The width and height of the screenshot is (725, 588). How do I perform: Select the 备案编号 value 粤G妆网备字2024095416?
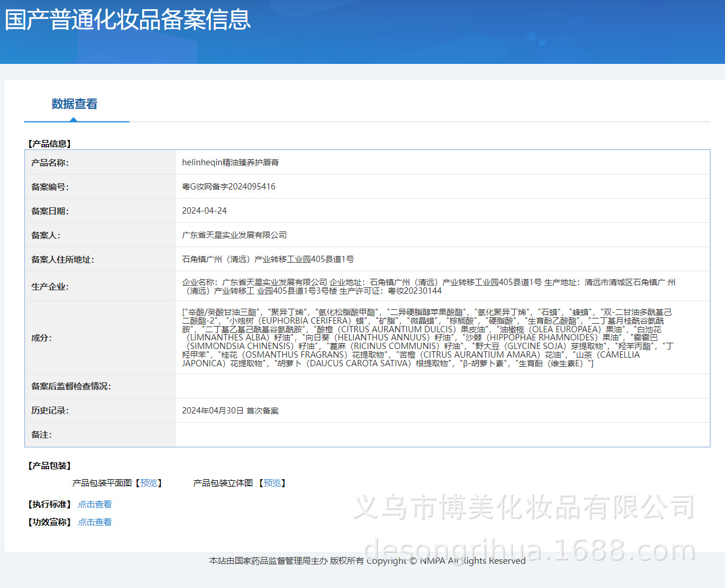point(229,187)
